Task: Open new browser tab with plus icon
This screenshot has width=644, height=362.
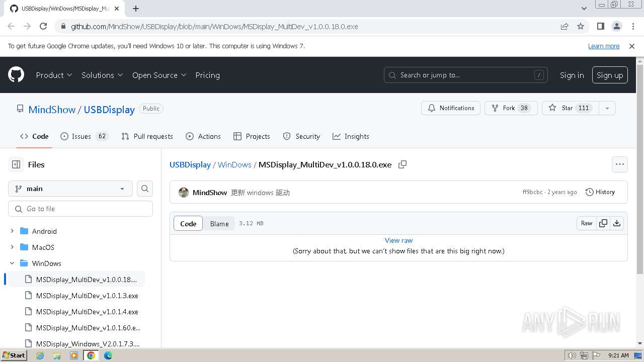Action: [136, 8]
